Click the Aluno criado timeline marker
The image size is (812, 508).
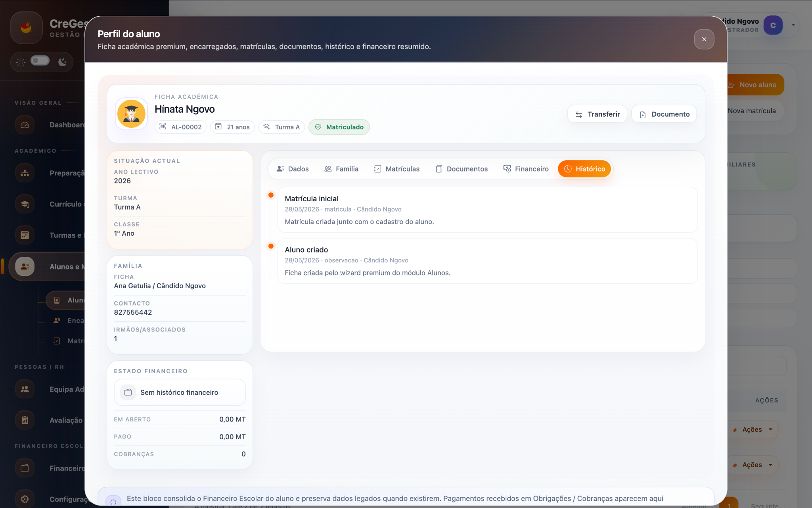(x=271, y=246)
